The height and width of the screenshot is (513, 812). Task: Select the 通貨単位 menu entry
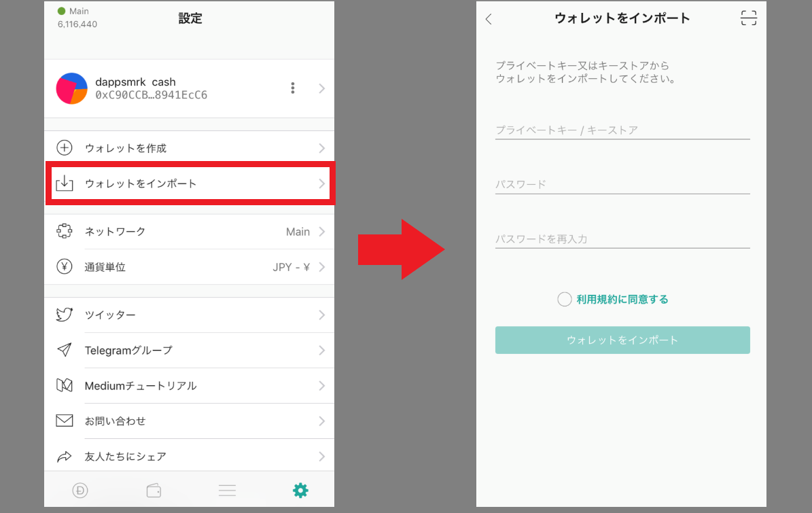189,266
